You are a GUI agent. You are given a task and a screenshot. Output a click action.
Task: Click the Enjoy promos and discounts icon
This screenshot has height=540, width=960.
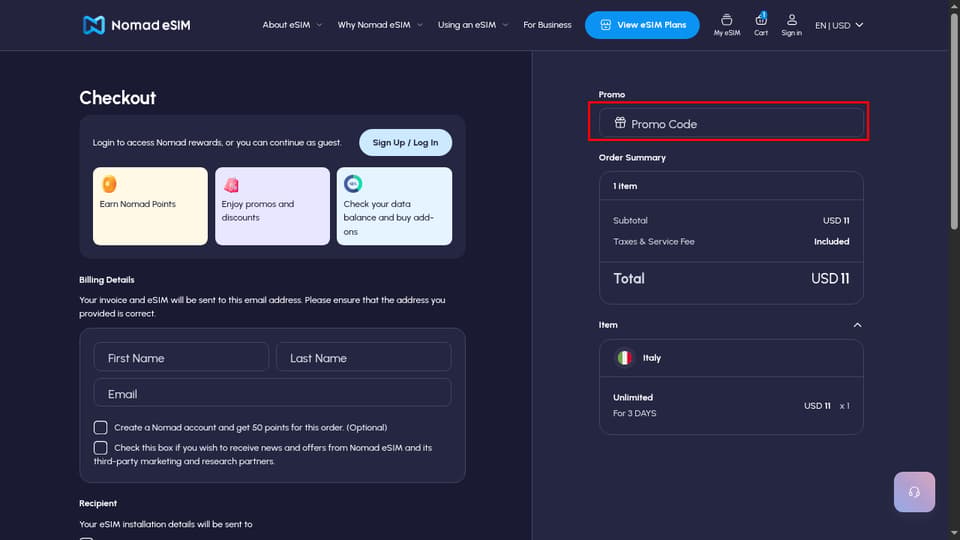point(231,184)
